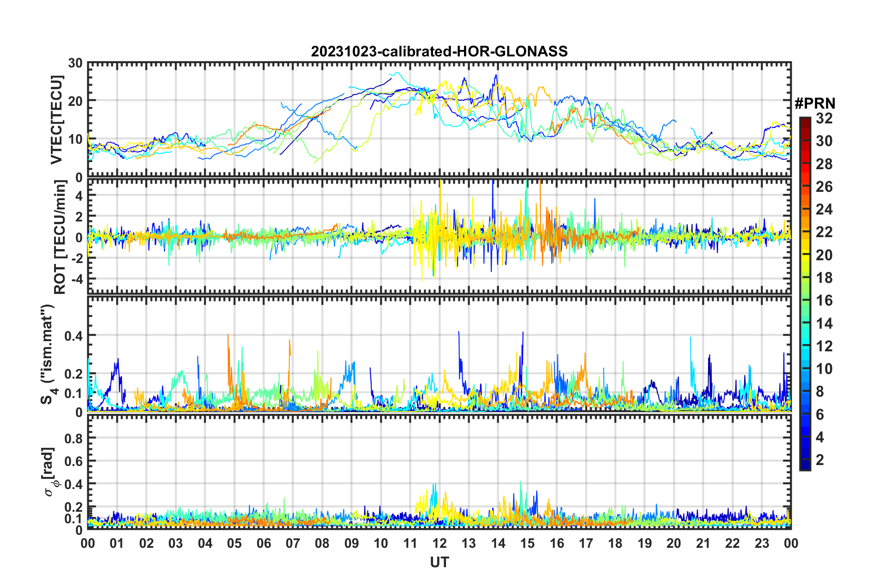Click UT hour tick label "19"
Screen dimensions: 879x588
click(x=645, y=543)
